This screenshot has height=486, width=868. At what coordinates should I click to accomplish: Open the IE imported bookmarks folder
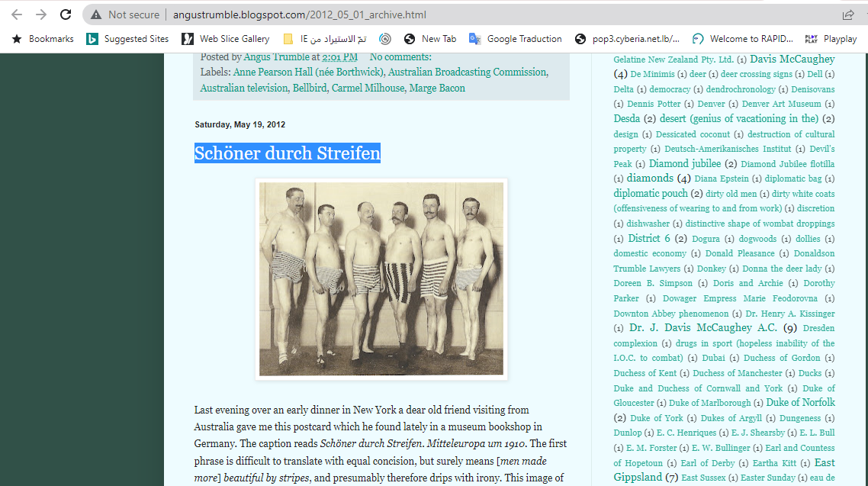tap(324, 39)
